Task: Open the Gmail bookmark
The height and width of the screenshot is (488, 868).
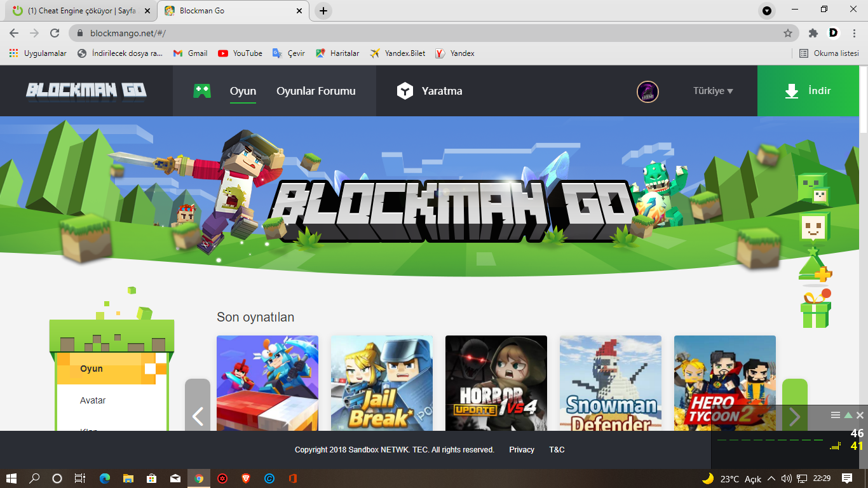Action: 191,53
